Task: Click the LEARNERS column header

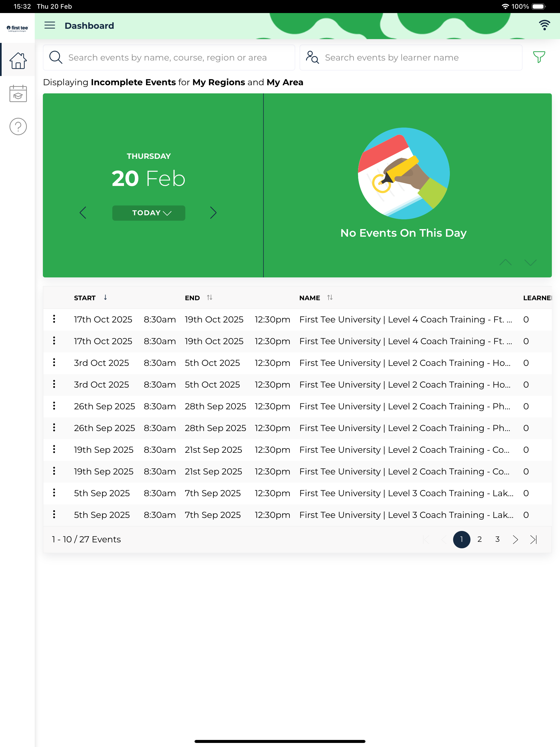Action: coord(537,298)
